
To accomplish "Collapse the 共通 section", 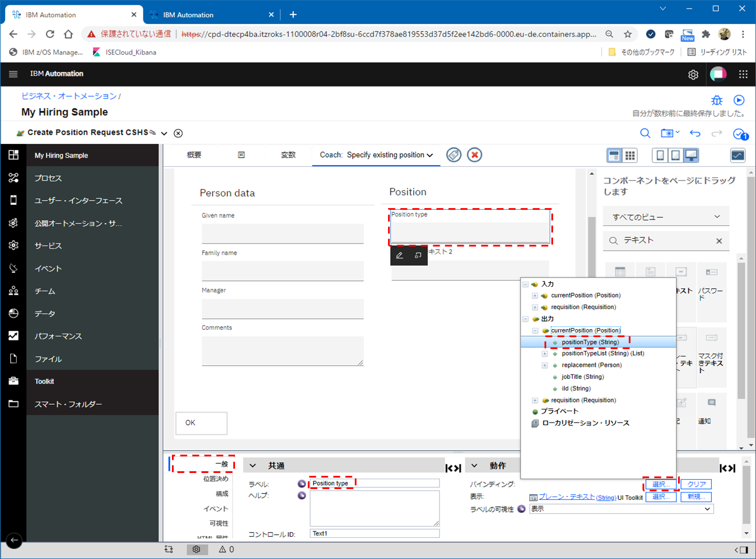I will [253, 466].
